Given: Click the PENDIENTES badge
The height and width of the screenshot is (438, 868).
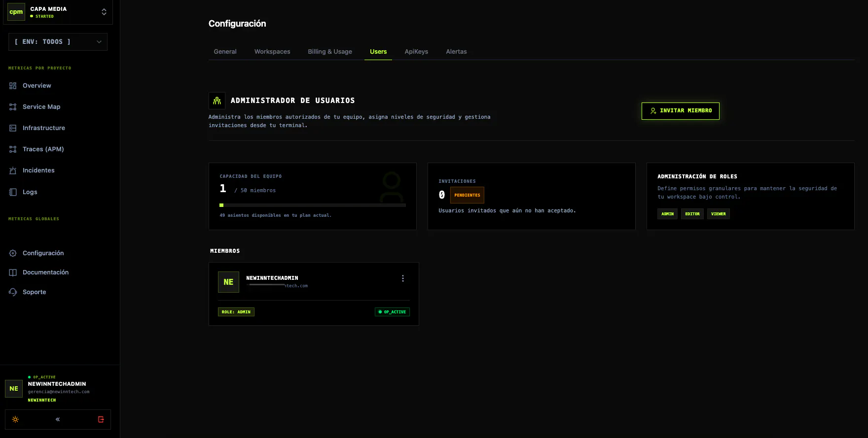Looking at the screenshot, I should [467, 195].
